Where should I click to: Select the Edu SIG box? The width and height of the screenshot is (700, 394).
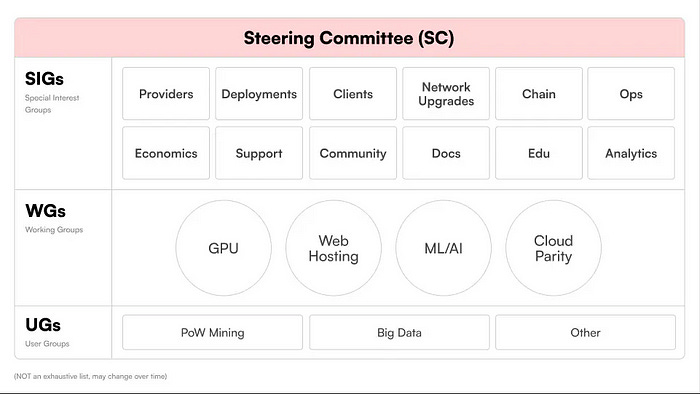539,153
